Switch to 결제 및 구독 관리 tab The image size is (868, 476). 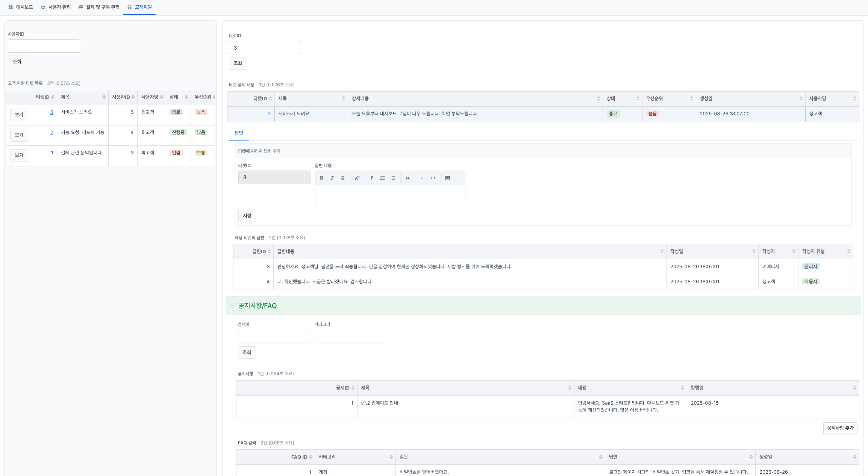[x=99, y=7]
